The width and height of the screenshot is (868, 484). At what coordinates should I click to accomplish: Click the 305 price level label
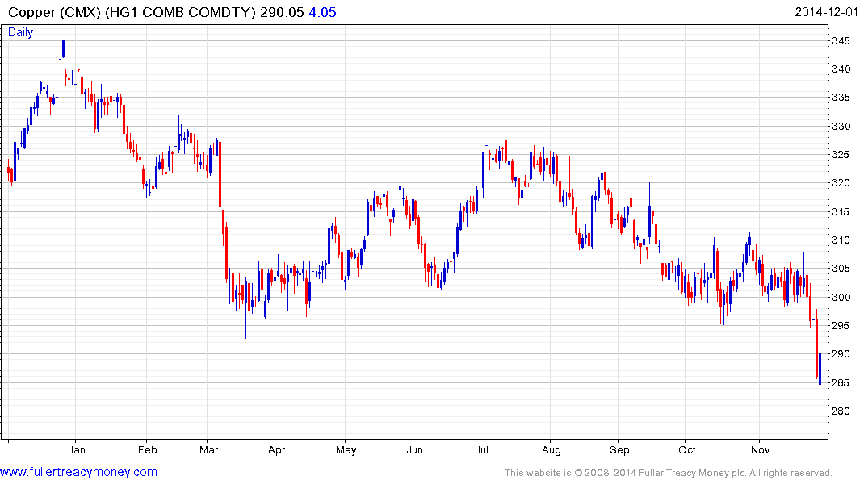[x=841, y=269]
